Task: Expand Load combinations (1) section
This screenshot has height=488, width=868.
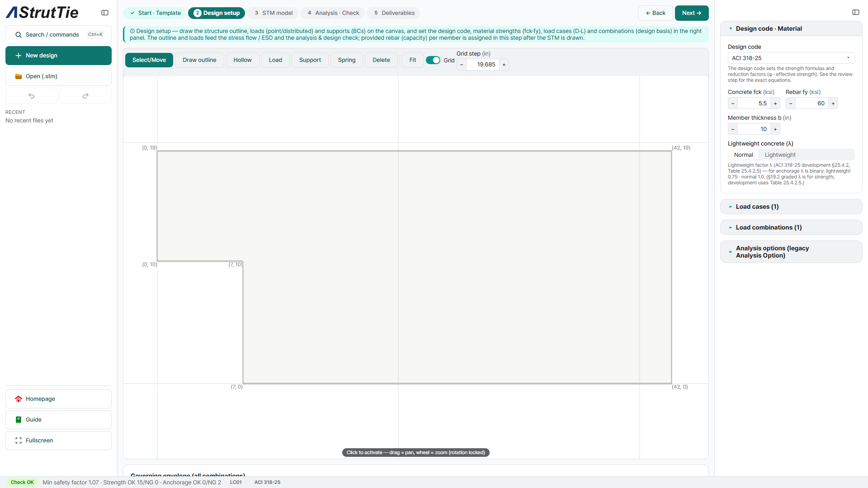Action: [x=791, y=227]
